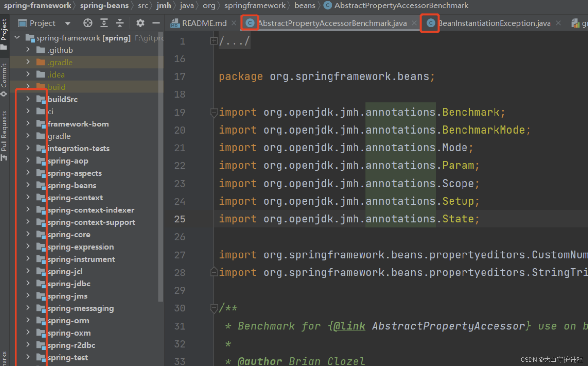The width and height of the screenshot is (588, 366).
Task: Collapse the spring-framework root node
Action: (17, 38)
